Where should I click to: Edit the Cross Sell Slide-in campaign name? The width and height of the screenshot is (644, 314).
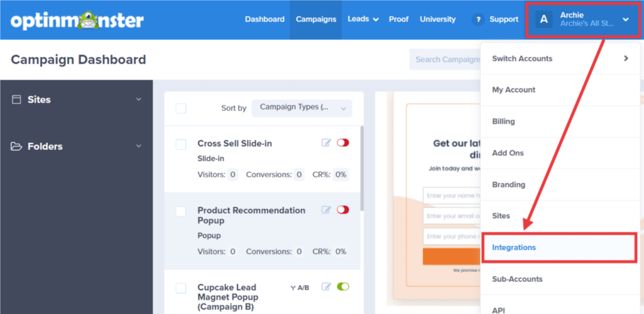tap(326, 143)
